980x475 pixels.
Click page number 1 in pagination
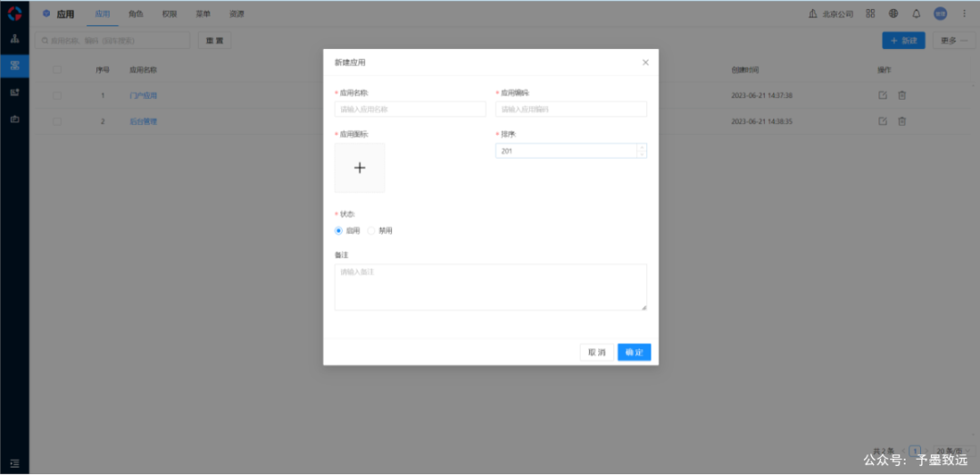(915, 451)
